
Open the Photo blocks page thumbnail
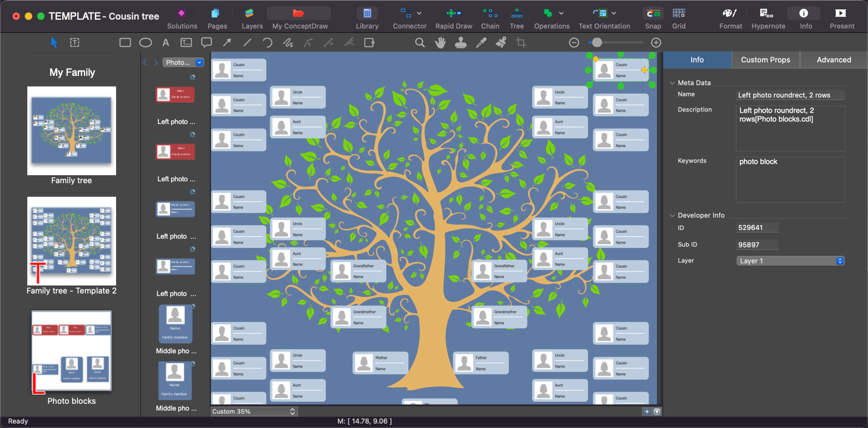pyautogui.click(x=72, y=350)
